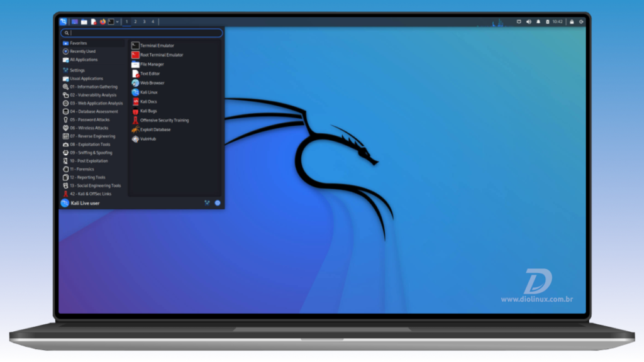Open the volume control tray icon

click(x=528, y=21)
